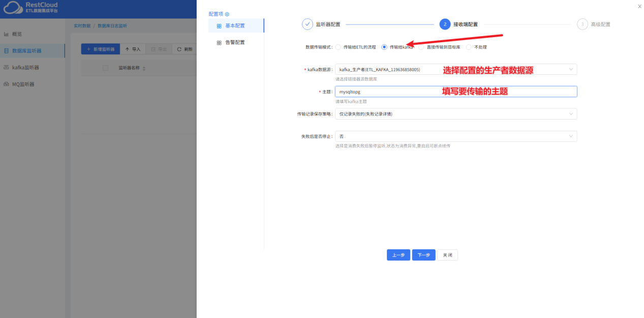Image resolution: width=644 pixels, height=318 pixels.
Task: Click the kafka监听器 sidebar icon
Action: [7, 67]
